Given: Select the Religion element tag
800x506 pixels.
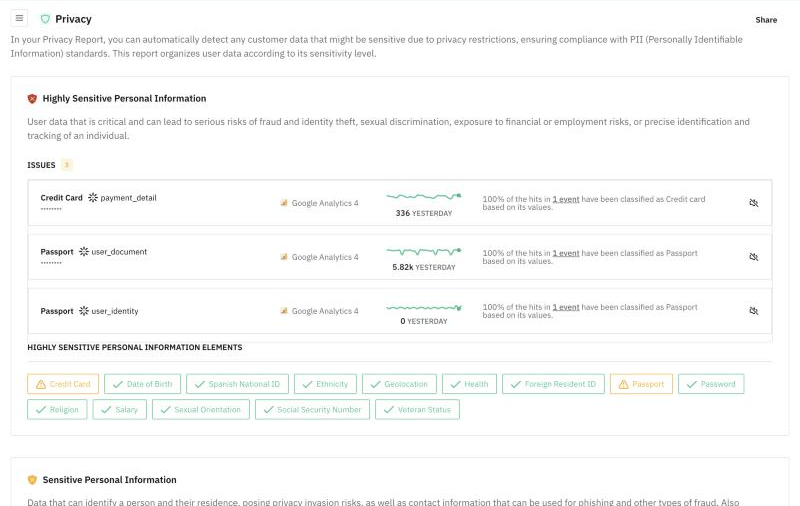Looking at the screenshot, I should coord(57,410).
